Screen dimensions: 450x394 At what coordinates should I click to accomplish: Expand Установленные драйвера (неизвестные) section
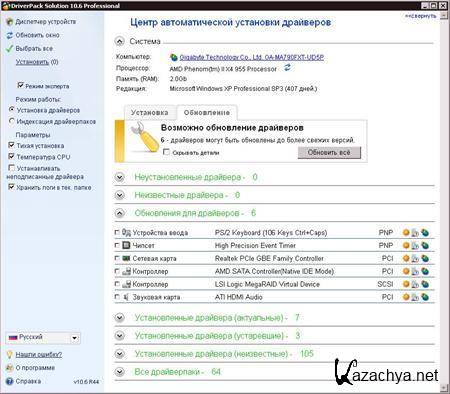(x=119, y=354)
